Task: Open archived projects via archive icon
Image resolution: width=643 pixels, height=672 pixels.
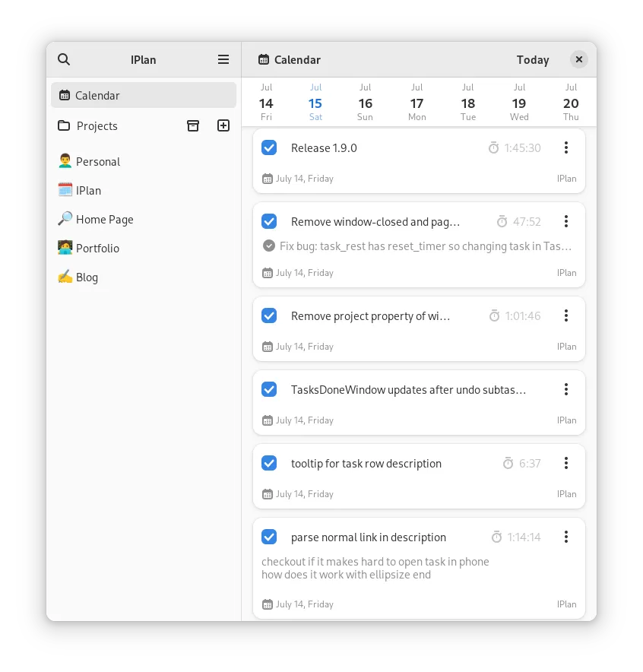Action: [x=193, y=125]
